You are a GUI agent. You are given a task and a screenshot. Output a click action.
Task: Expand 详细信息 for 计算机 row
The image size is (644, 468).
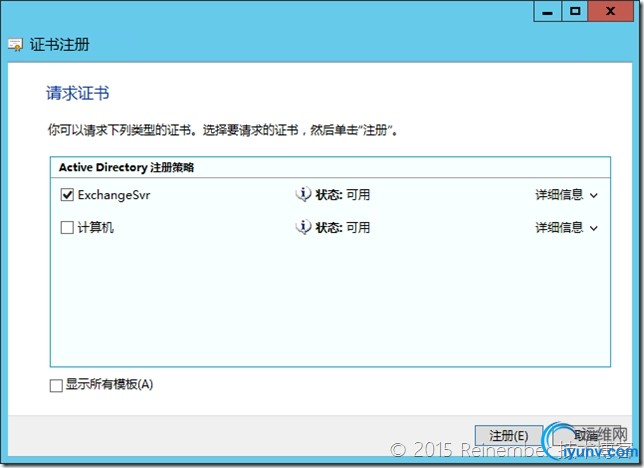[x=566, y=227]
